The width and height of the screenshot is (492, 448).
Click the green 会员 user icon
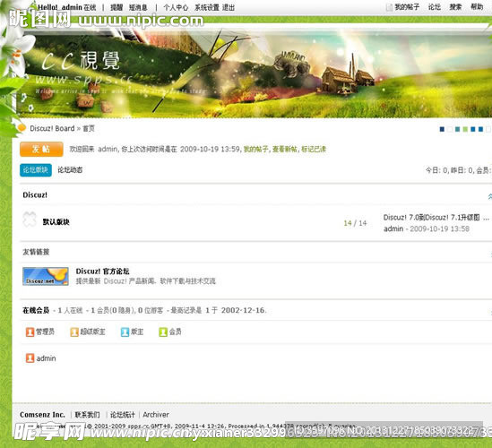click(x=163, y=332)
